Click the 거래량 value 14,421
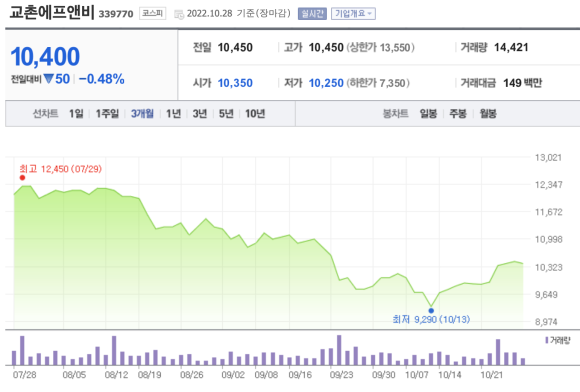Screen dimensions: 580x392 (511, 47)
